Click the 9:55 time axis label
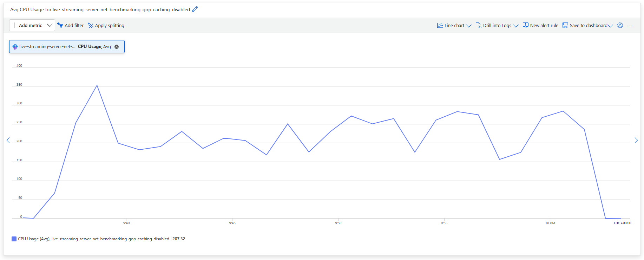644x260 pixels. click(444, 223)
